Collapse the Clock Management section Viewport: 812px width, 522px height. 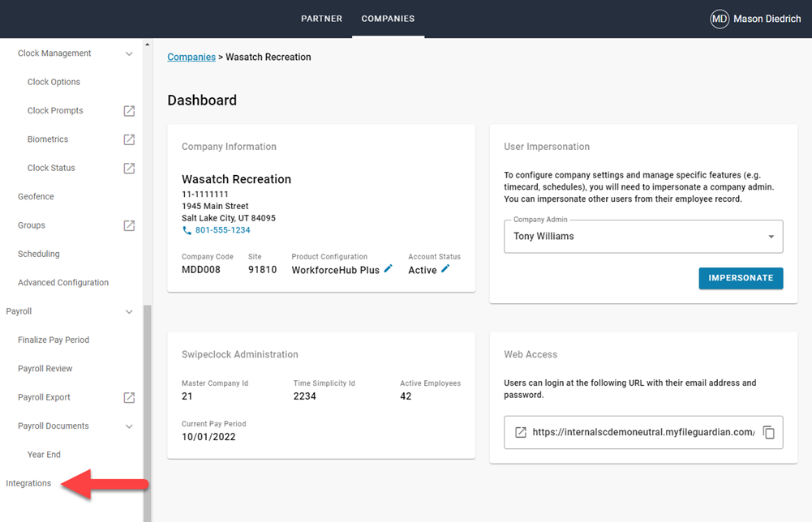128,53
